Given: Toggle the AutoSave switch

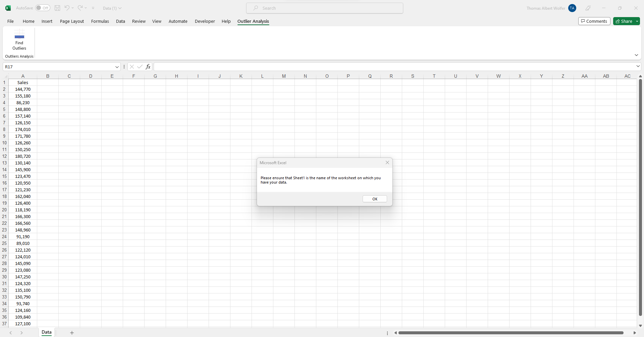Looking at the screenshot, I should [43, 8].
